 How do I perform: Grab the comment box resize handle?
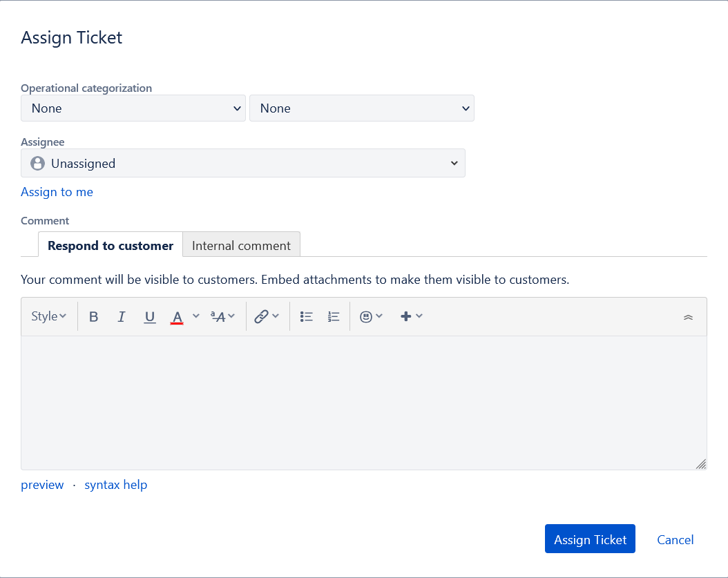pyautogui.click(x=701, y=464)
